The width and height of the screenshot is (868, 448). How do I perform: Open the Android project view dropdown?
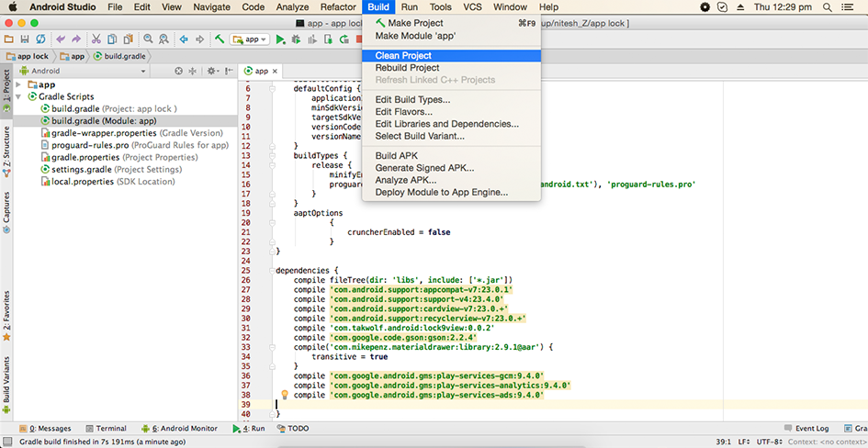[83, 71]
